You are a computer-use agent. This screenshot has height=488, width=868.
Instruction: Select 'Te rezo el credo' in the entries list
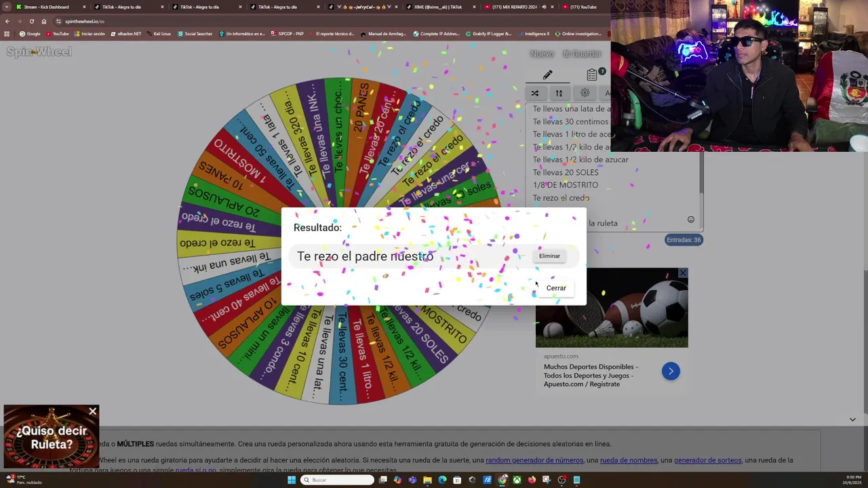561,198
